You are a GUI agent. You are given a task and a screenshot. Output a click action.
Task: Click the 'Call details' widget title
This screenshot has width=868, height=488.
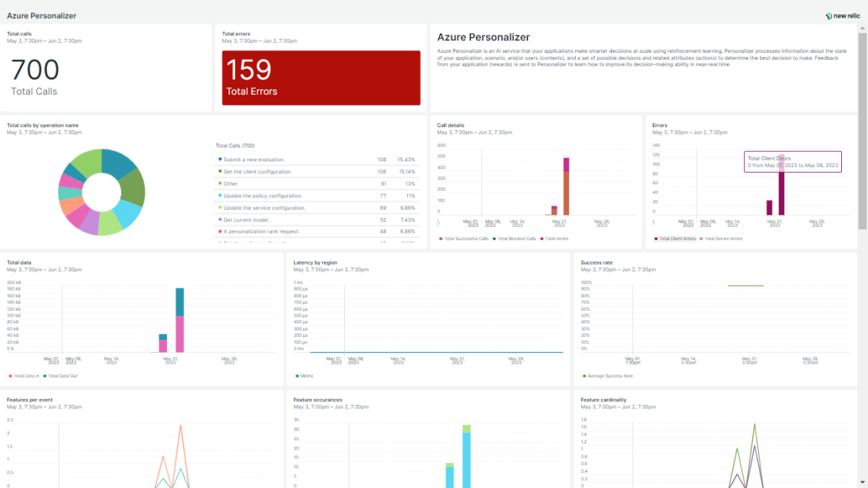[x=451, y=125]
